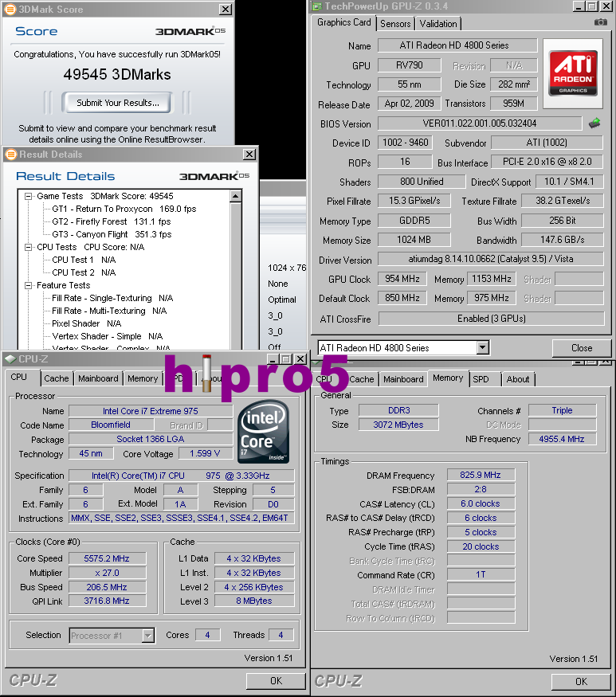
Task: Switch to the Validation tab in GPU-Z
Action: click(x=438, y=24)
